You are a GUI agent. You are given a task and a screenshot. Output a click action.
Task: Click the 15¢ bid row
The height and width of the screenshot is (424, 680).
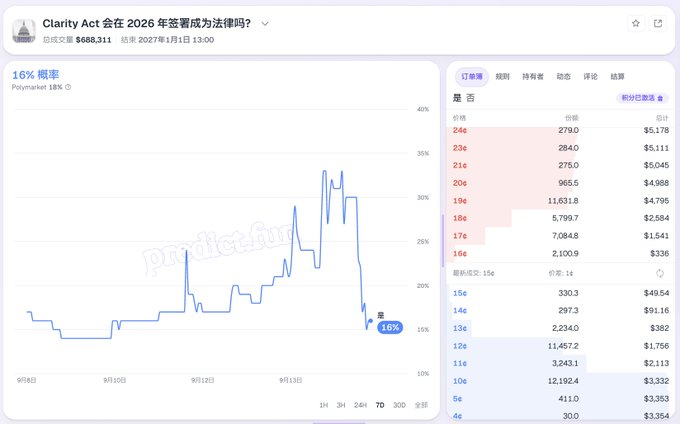tap(560, 293)
